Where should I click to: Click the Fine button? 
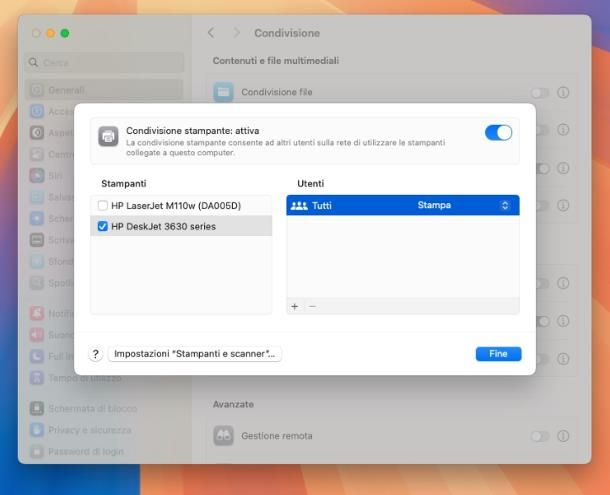pyautogui.click(x=498, y=354)
